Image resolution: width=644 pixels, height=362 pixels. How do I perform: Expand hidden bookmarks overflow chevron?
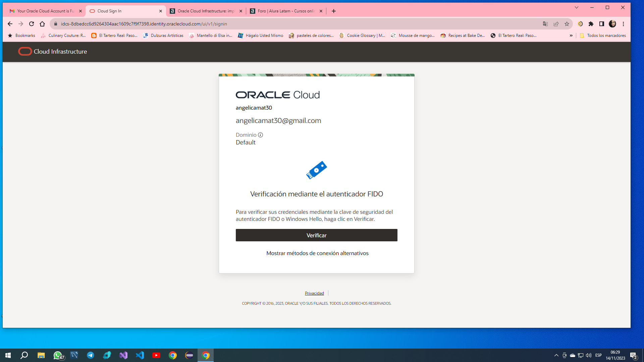[571, 36]
